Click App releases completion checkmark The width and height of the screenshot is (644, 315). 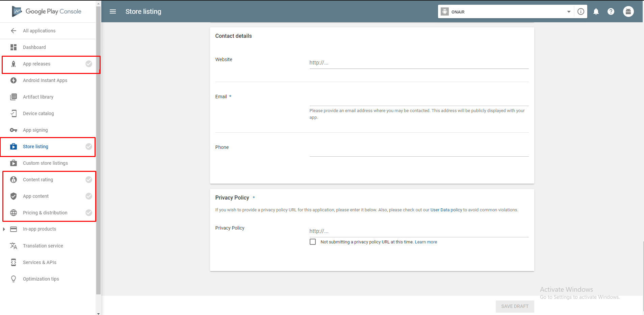(x=89, y=64)
